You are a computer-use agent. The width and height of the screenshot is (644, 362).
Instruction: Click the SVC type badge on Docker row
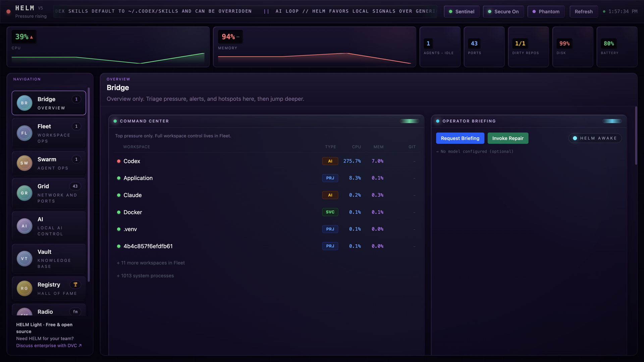[x=330, y=212]
